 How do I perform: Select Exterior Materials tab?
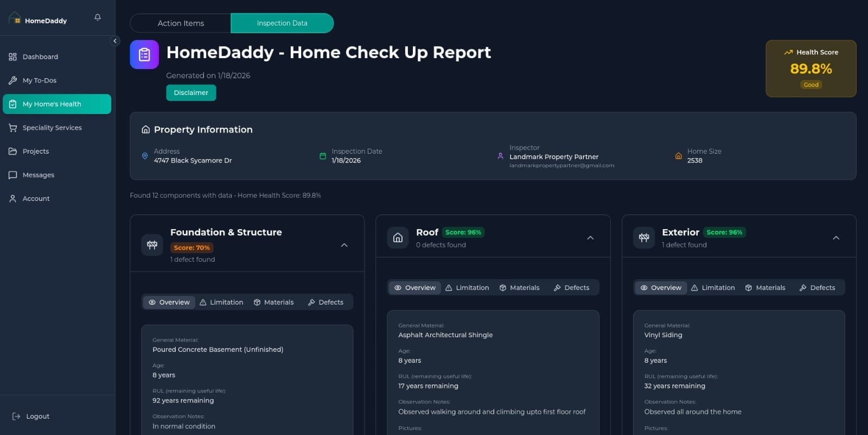click(765, 288)
